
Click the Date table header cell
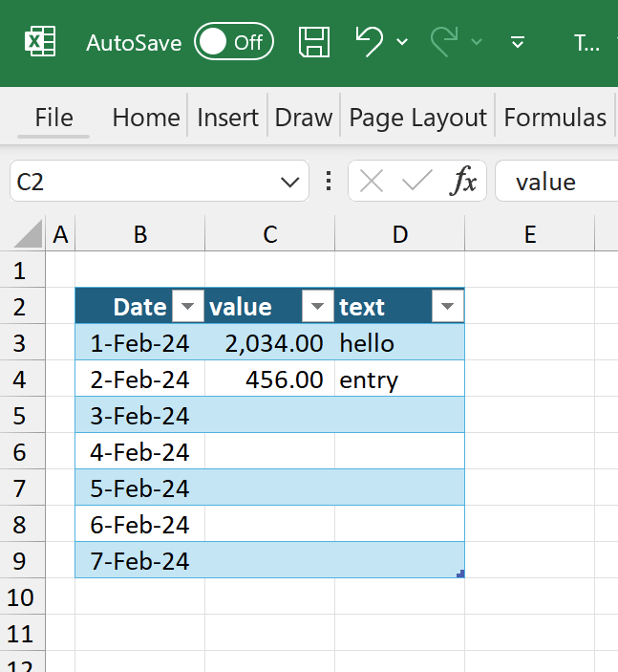(x=140, y=306)
